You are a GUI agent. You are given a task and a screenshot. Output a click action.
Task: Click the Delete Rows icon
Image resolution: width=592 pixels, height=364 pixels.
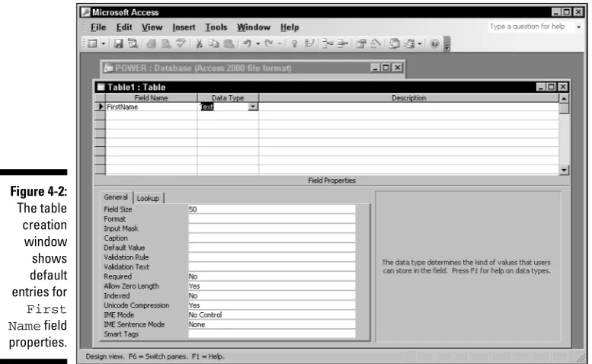coord(342,43)
